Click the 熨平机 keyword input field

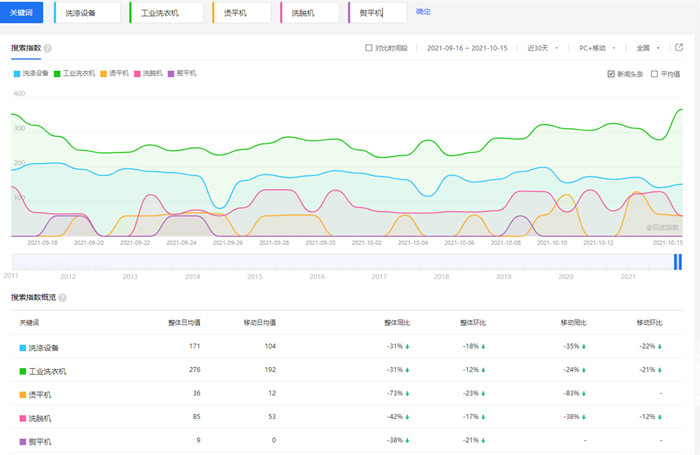point(378,12)
